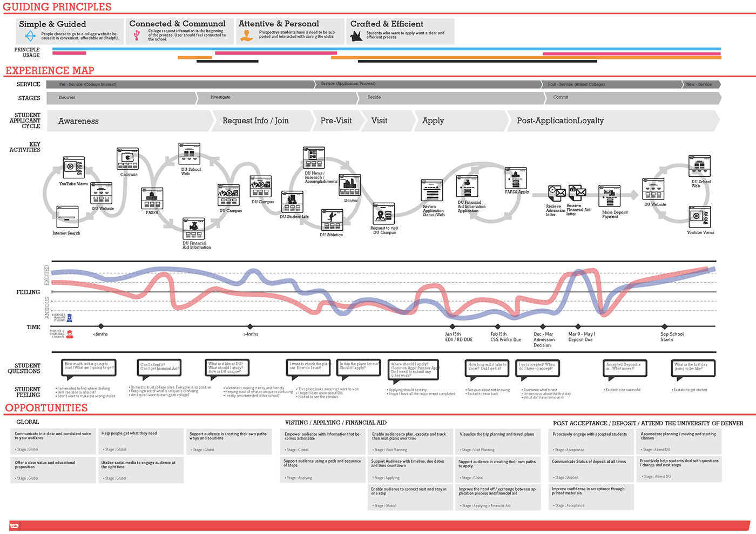Click the Colorado key activity icon
This screenshot has height=534, width=756.
pos(127,159)
